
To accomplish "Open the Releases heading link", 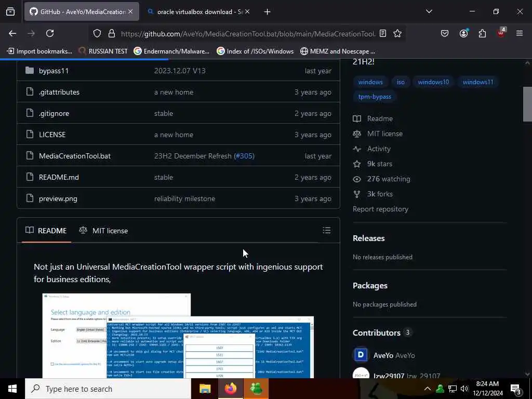I will pyautogui.click(x=369, y=238).
